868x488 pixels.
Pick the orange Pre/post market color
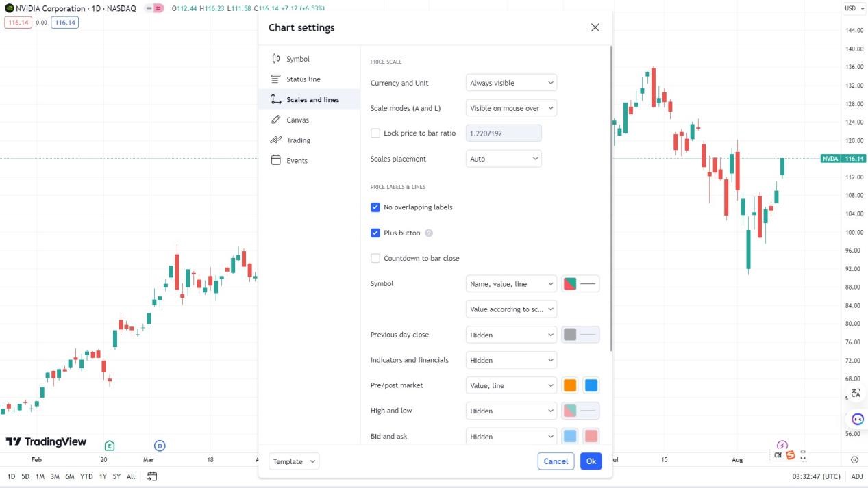click(570, 385)
